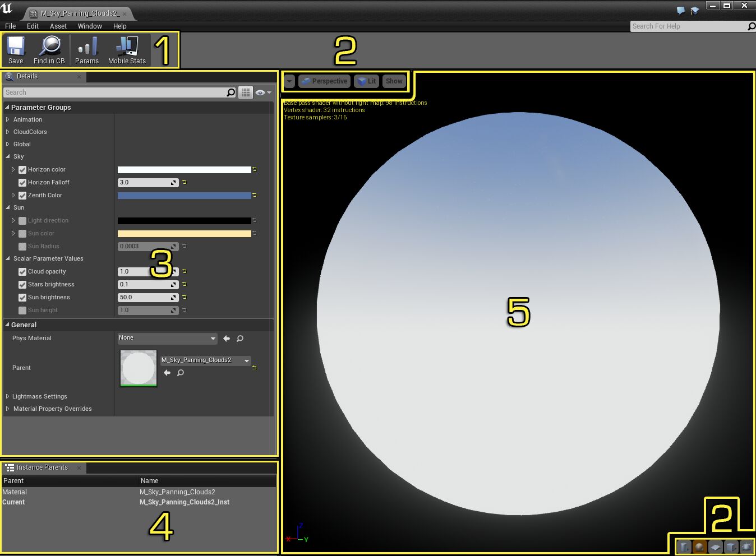756x556 pixels.
Task: Select the cylinder preview mesh icon
Action: coord(683,546)
